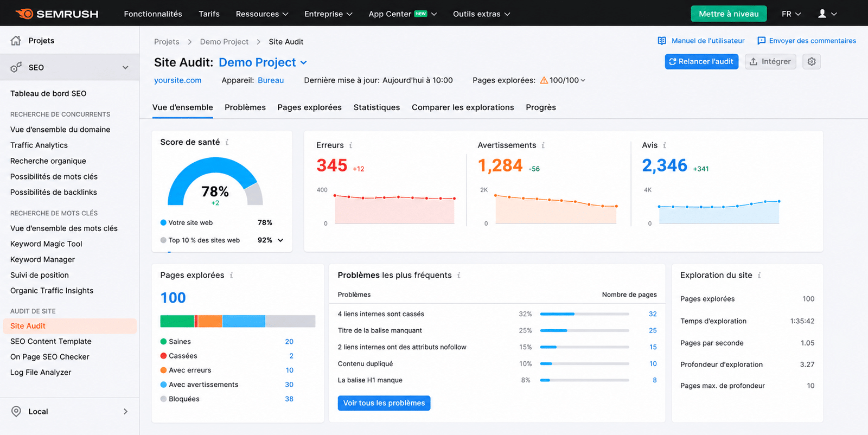Click info icon beside Pages explorées card title
868x435 pixels.
point(231,275)
